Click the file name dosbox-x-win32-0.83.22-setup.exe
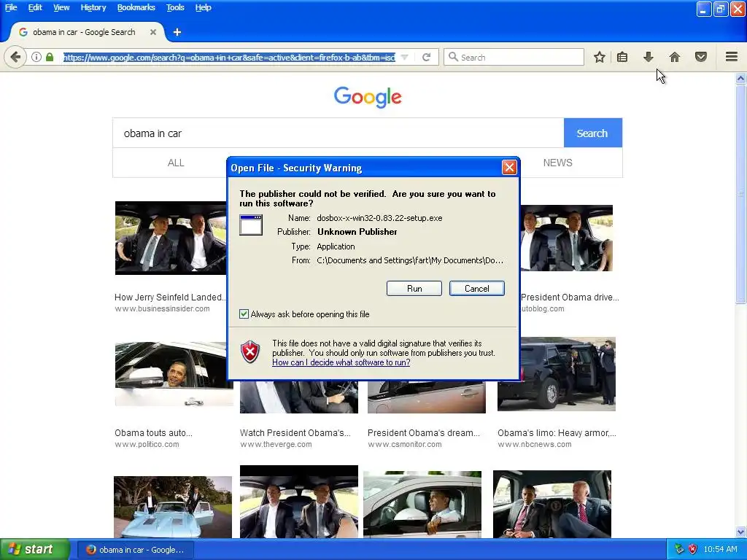 click(379, 218)
